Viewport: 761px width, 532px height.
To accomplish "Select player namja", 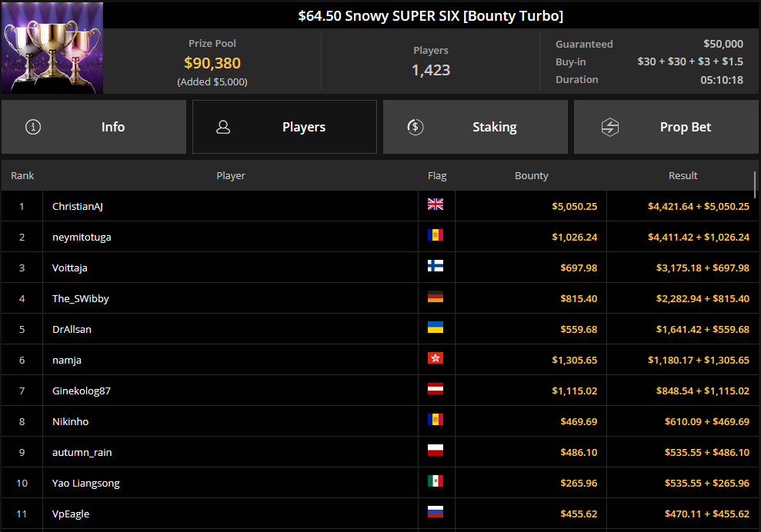I will [x=67, y=360].
